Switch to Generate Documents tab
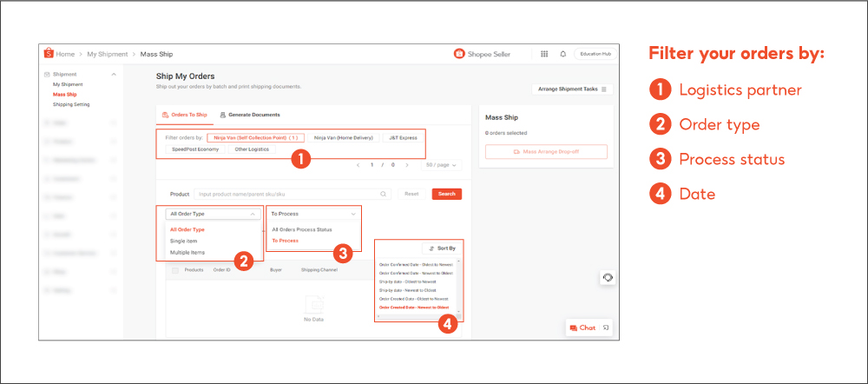The height and width of the screenshot is (384, 868). click(x=250, y=115)
